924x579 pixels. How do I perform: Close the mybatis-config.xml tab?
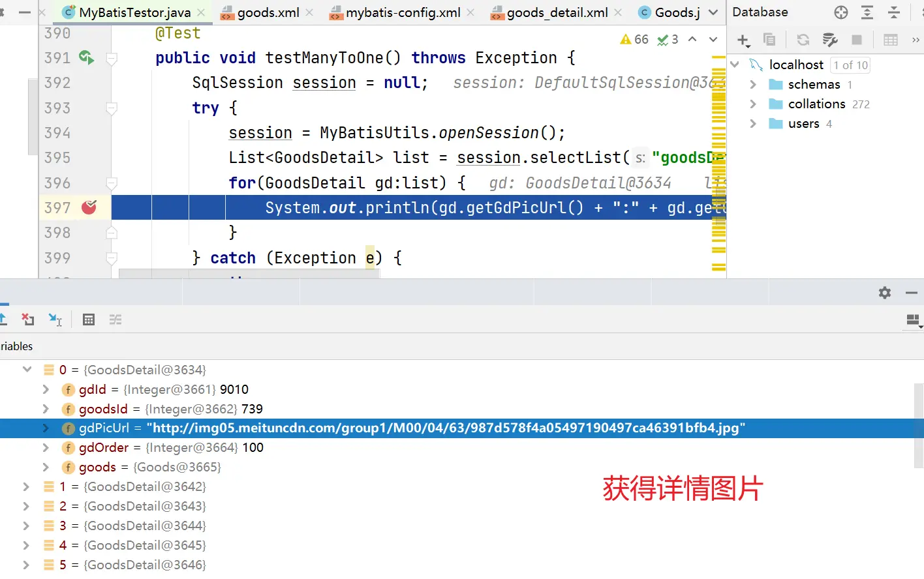coord(470,12)
